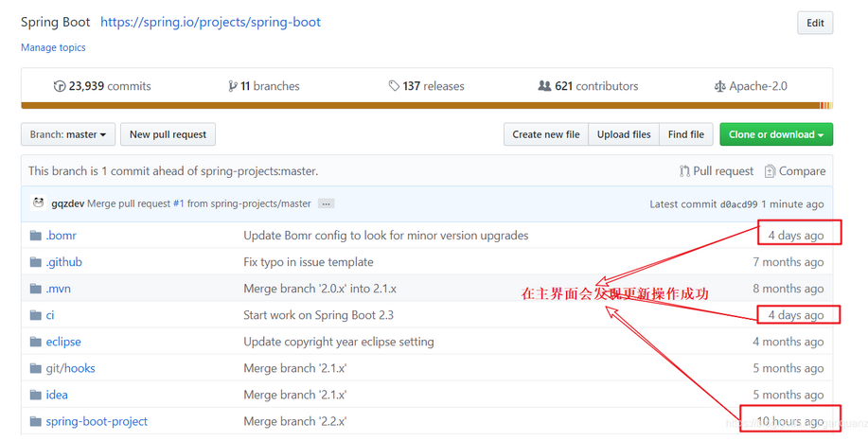Open the .github folder
The image size is (868, 441).
(63, 262)
